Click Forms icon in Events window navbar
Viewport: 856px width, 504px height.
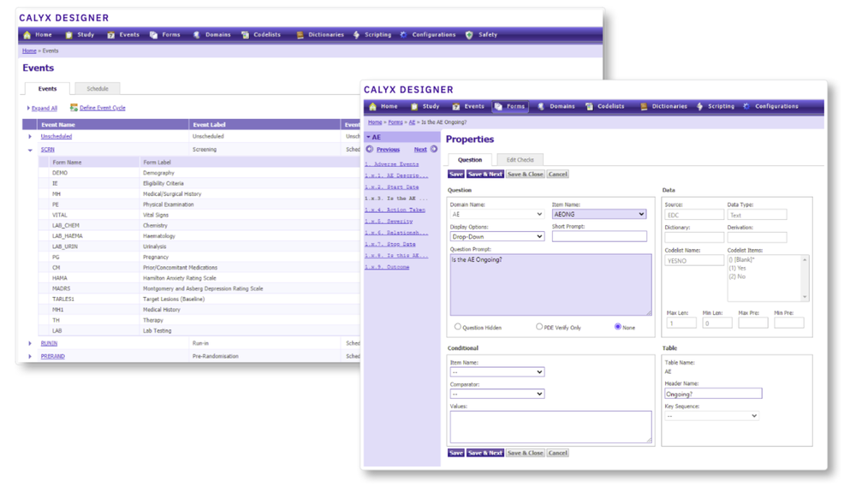[x=153, y=35]
